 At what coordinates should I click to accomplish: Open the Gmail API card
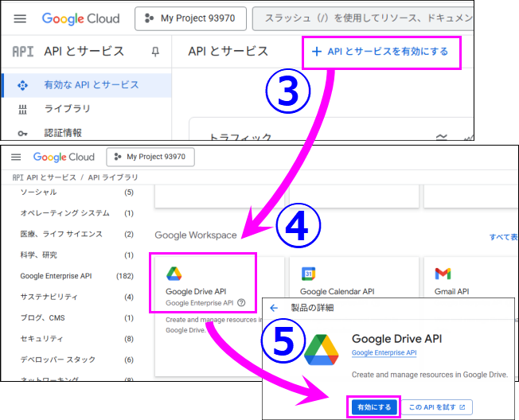coord(451,291)
